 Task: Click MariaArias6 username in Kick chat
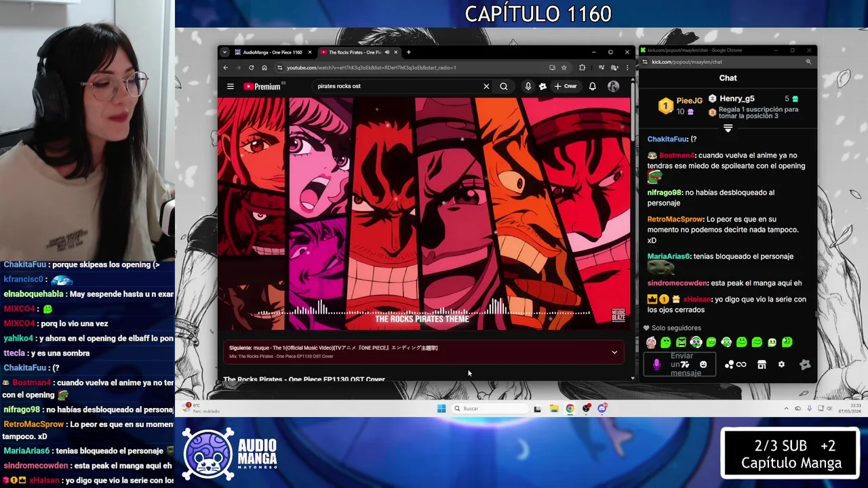[x=668, y=256]
